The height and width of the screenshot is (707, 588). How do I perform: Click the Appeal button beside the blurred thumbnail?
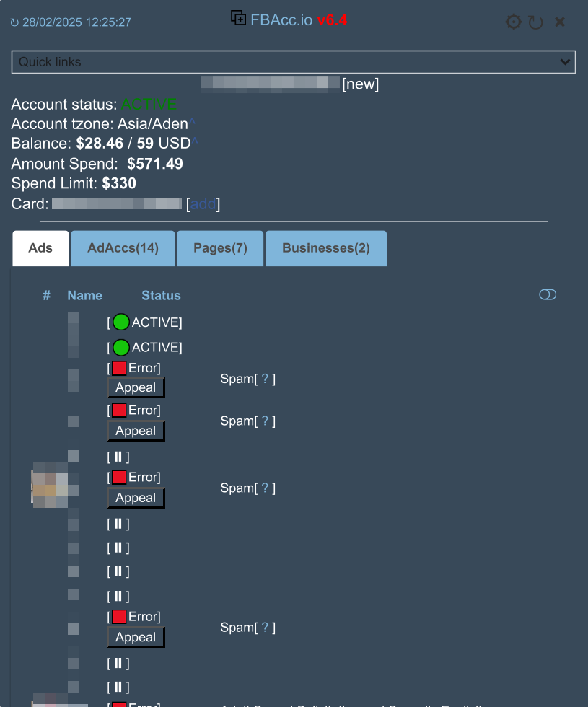coord(136,498)
